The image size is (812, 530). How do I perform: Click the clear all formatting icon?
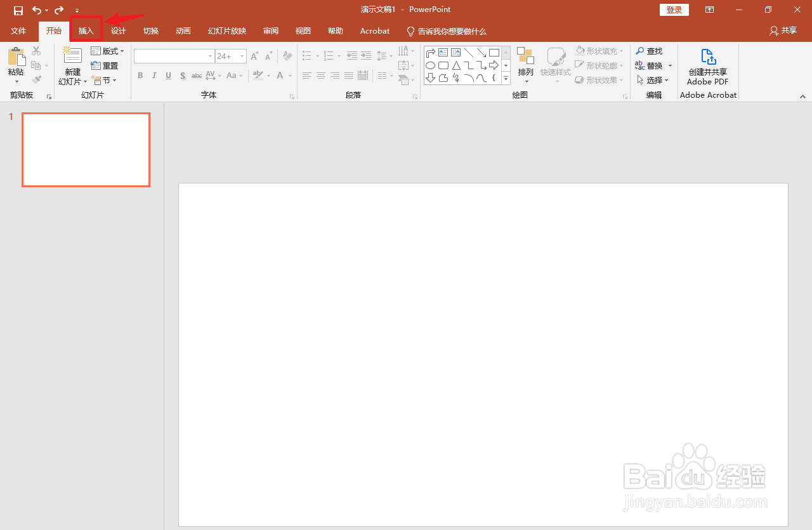(287, 56)
